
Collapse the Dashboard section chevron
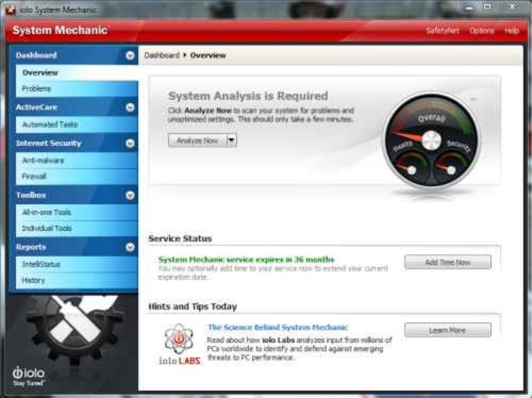coord(130,55)
